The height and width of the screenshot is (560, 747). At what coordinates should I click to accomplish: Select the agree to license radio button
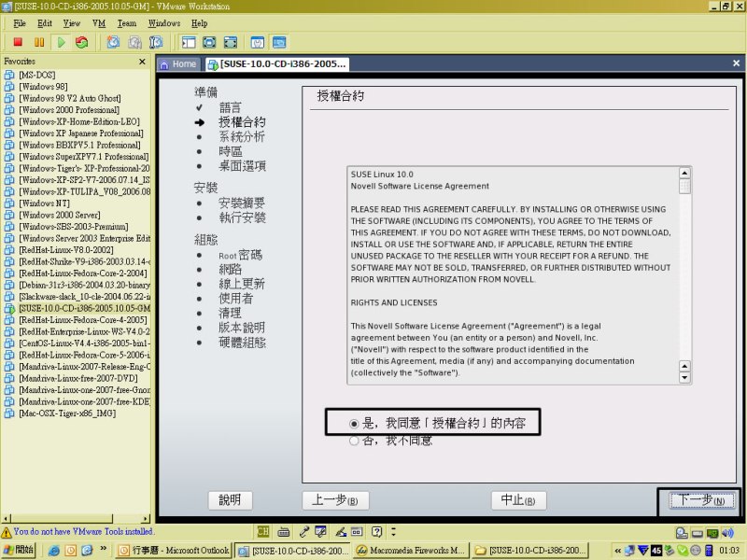(354, 424)
